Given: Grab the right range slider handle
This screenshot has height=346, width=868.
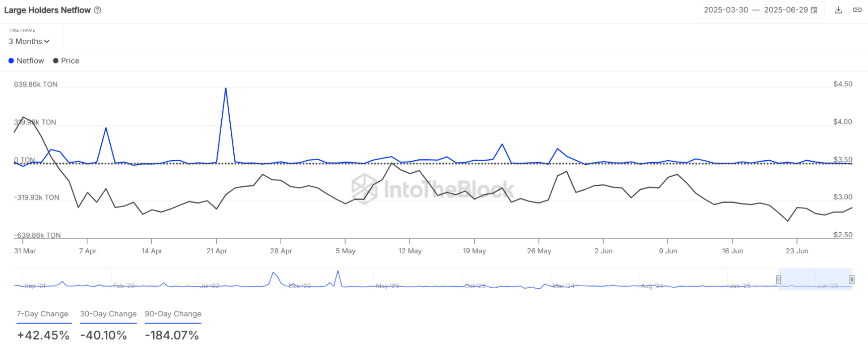Looking at the screenshot, I should (852, 280).
